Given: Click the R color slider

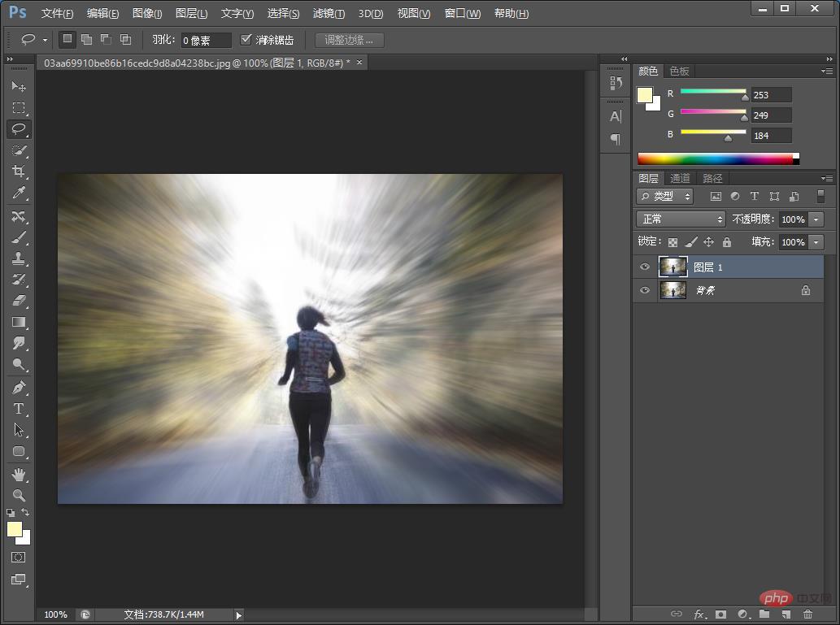Looking at the screenshot, I should coord(713,92).
